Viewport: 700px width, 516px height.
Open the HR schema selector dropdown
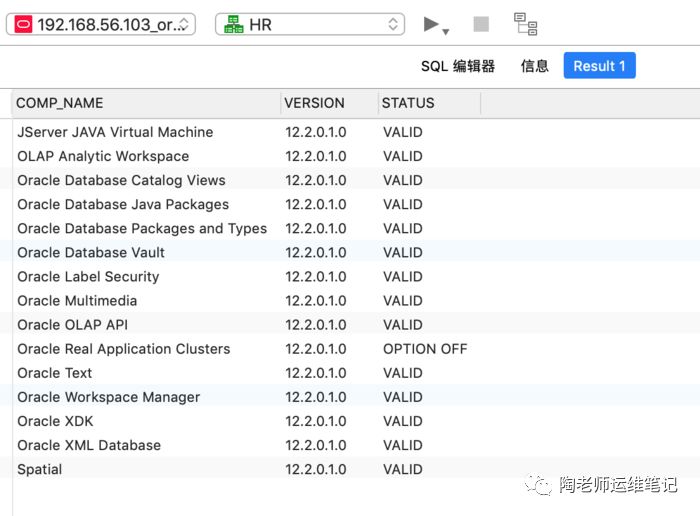pos(310,25)
